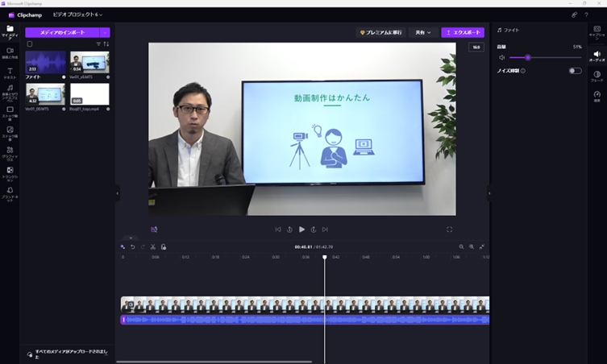Viewport: 607px width, 364px height.
Task: Select the 0:34 video thumbnail
Action: click(x=89, y=62)
